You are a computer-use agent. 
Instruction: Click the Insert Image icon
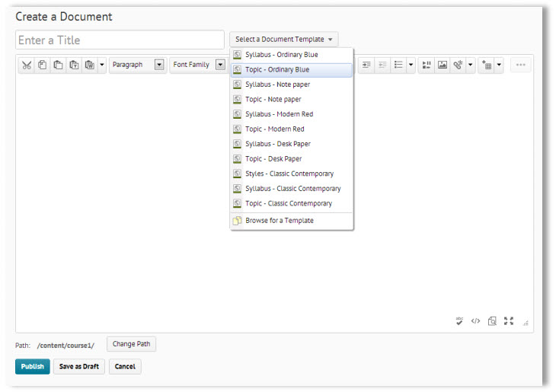[x=442, y=65]
